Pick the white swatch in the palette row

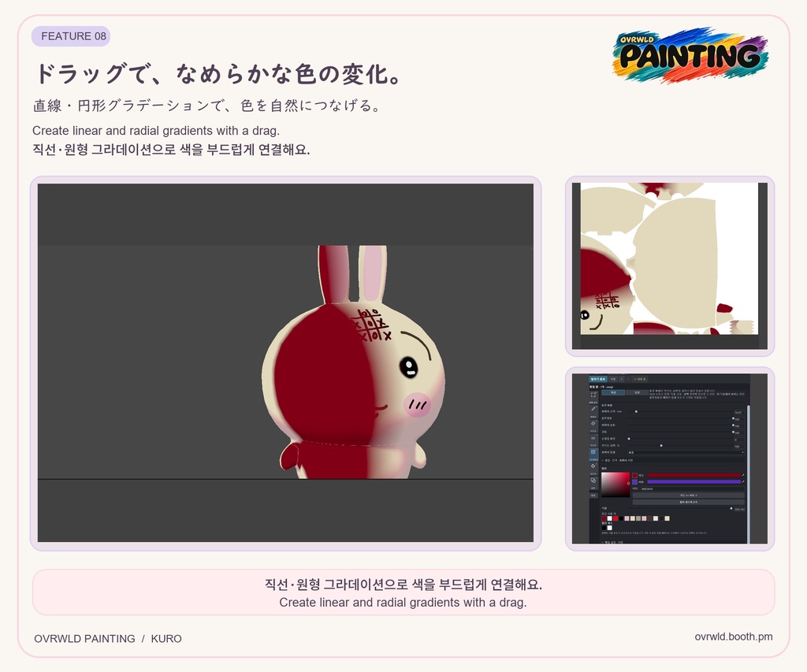pos(610,528)
